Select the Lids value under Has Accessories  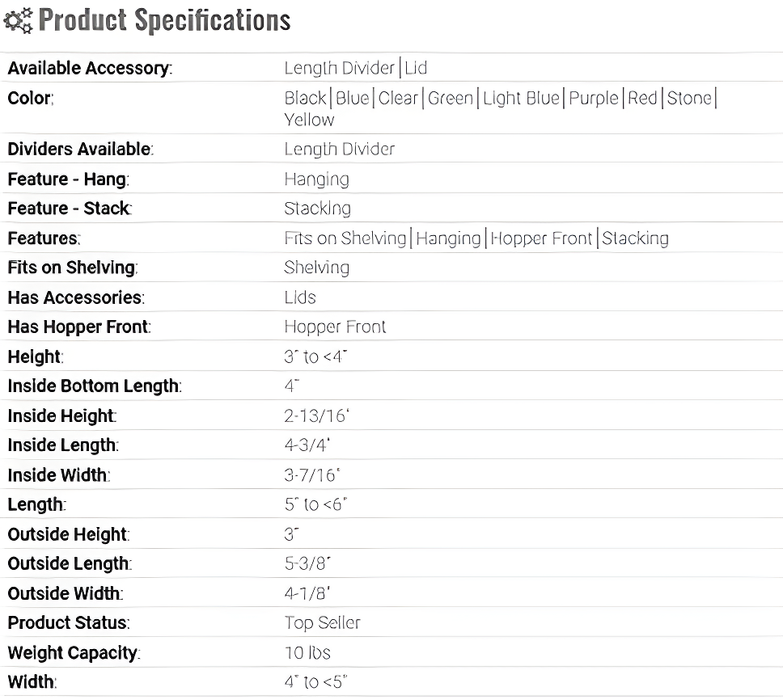pos(299,297)
